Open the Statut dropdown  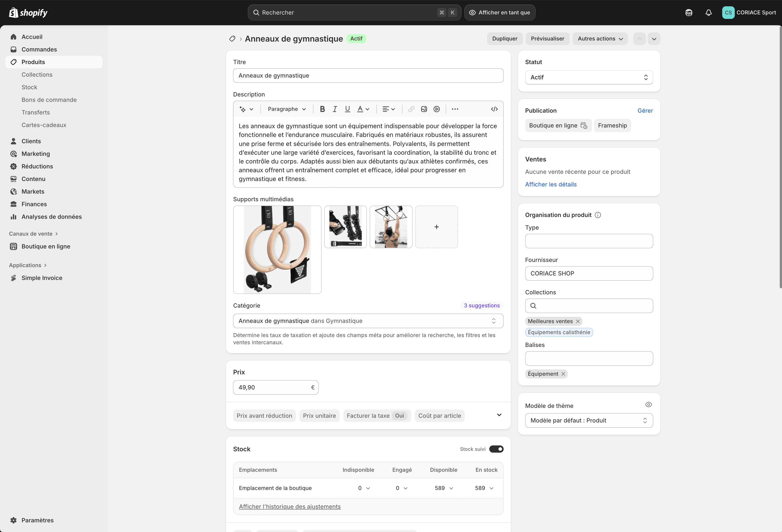tap(588, 77)
